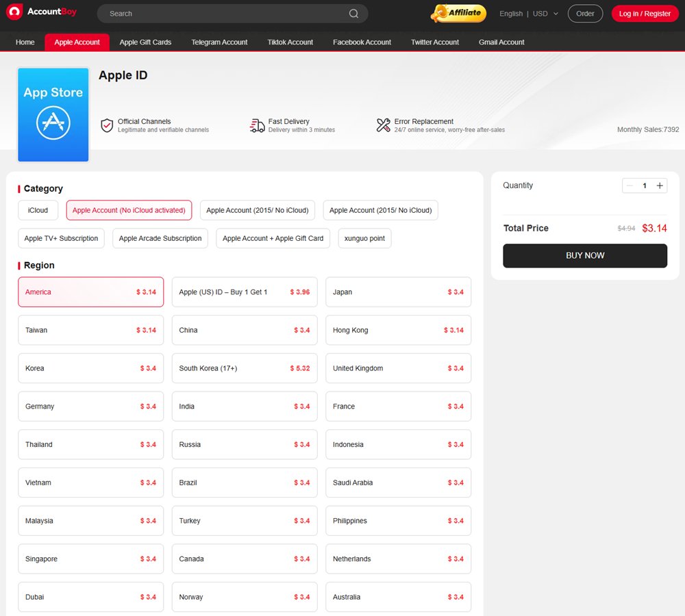Pick the Singapore region
685x616 pixels.
coord(91,559)
